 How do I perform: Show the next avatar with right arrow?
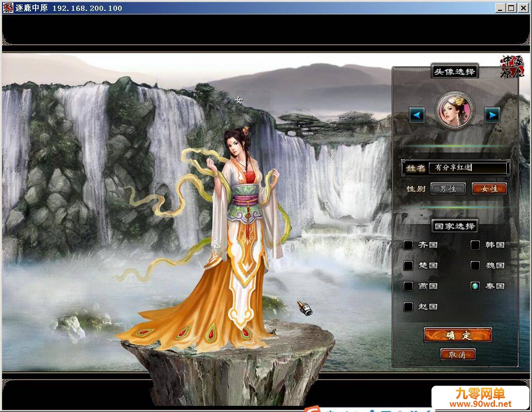(492, 115)
